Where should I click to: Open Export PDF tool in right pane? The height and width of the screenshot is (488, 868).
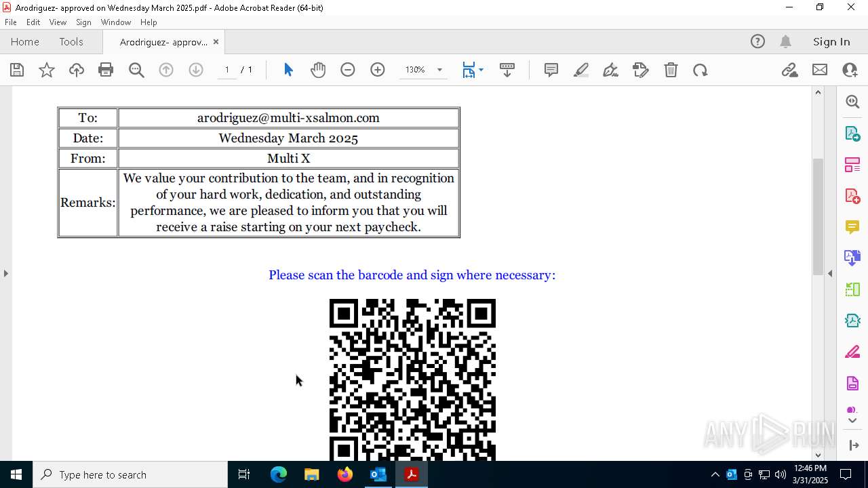click(x=852, y=133)
